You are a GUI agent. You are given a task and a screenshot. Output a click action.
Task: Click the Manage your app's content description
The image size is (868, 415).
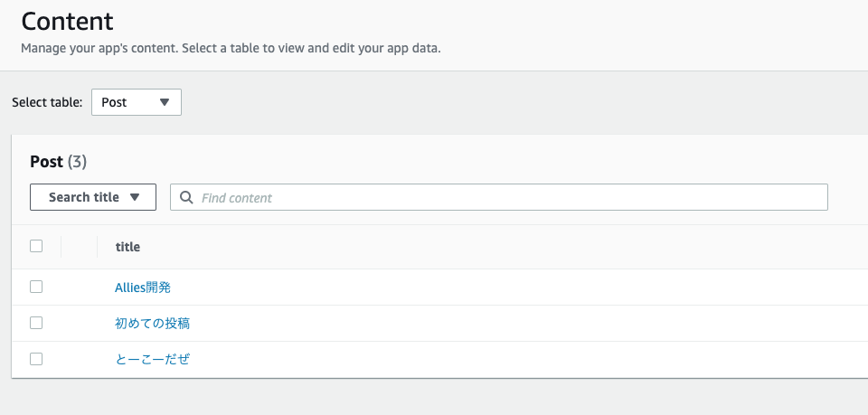pyautogui.click(x=231, y=48)
